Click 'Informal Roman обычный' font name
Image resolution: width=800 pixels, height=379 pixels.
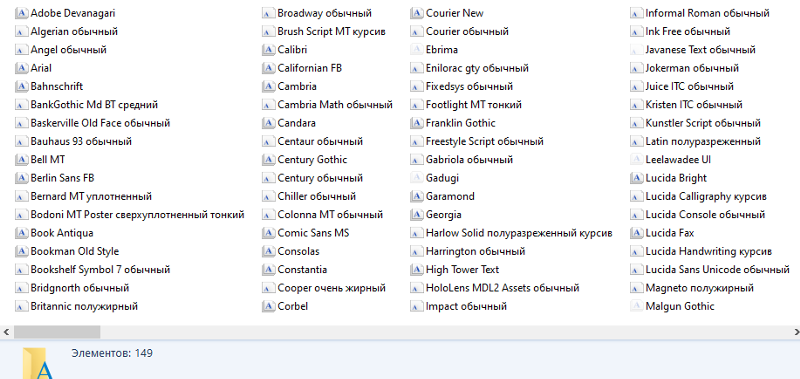(708, 13)
